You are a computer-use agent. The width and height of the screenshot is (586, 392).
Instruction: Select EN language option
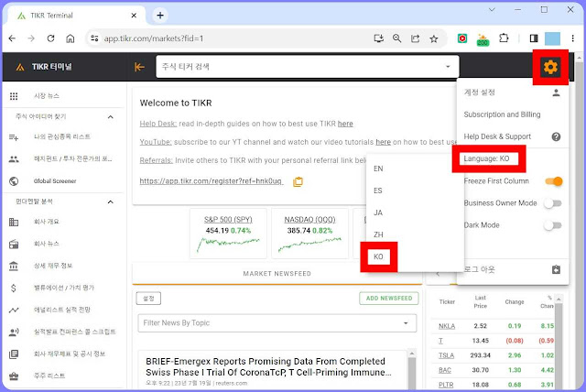[378, 169]
